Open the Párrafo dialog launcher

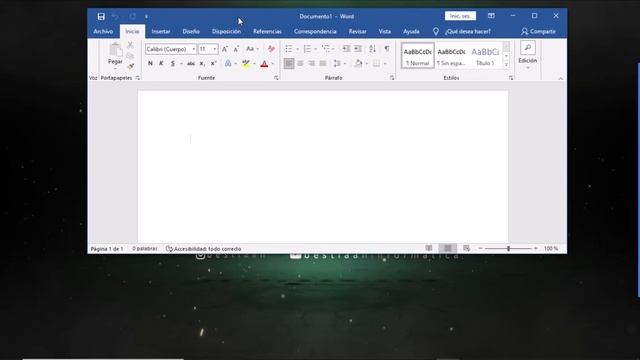point(392,78)
